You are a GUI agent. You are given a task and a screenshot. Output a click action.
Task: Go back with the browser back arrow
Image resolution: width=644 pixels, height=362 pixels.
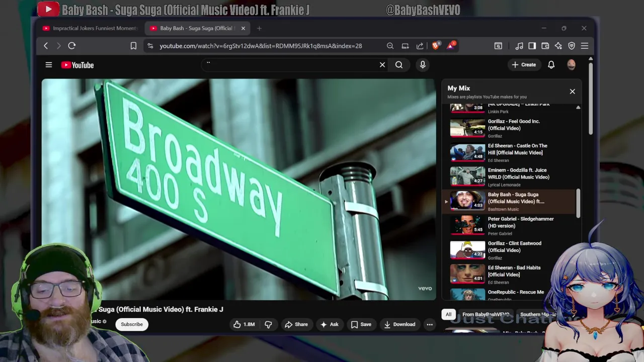click(x=46, y=46)
